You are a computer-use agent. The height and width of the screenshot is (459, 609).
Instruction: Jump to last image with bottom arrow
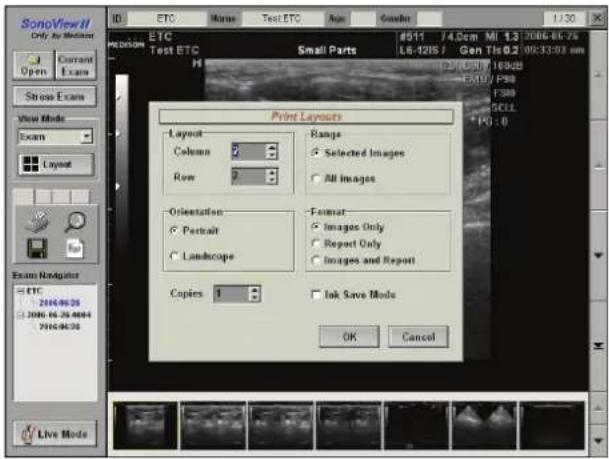599,345
